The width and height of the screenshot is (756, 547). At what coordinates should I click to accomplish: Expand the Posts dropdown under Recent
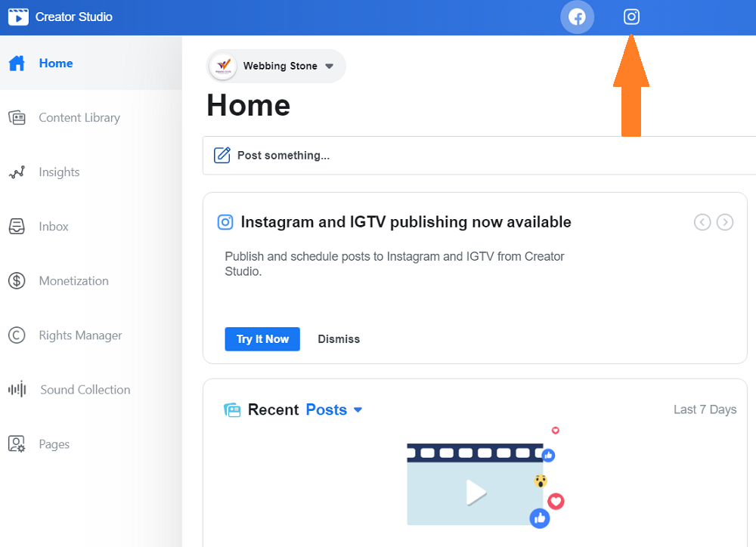point(333,409)
